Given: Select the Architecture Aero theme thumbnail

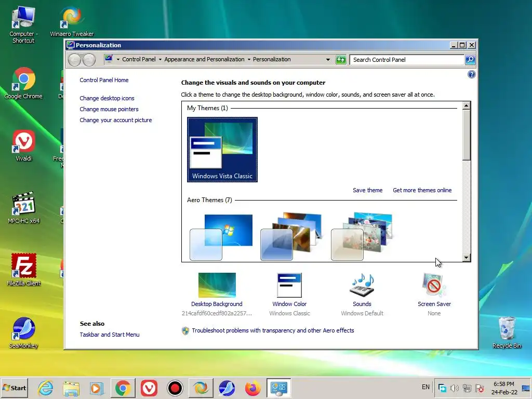Looking at the screenshot, I should 291,236.
